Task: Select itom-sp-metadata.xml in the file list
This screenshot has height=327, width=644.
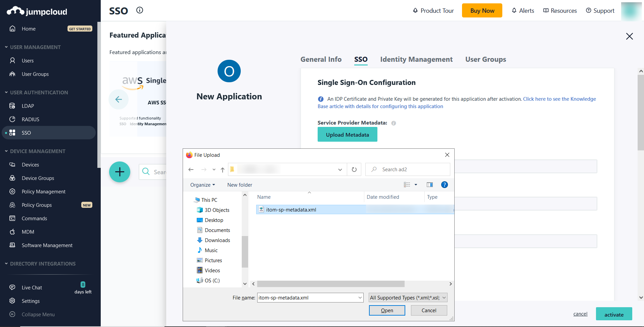Action: point(291,209)
